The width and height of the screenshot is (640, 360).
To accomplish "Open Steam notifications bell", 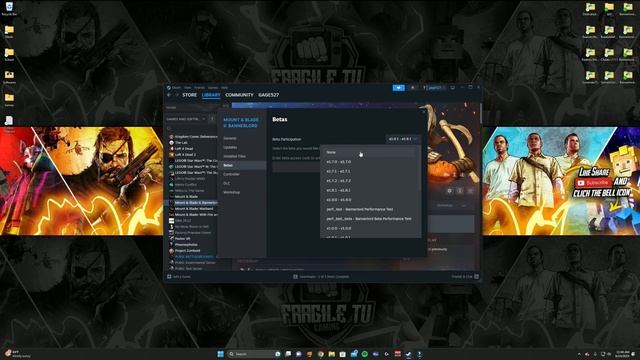I will 413,88.
